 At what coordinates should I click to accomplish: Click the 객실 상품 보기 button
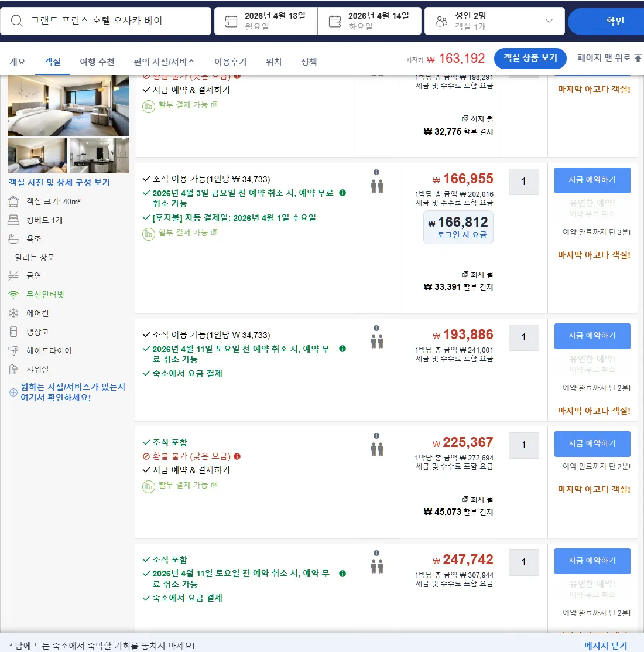(530, 58)
